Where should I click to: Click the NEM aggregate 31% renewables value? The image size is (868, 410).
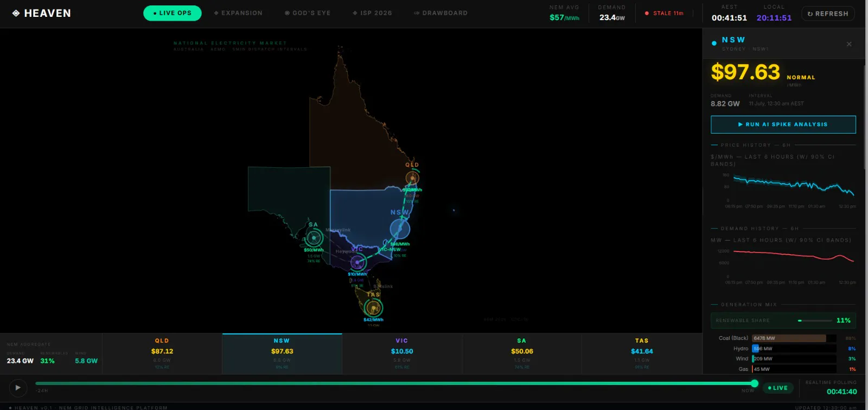click(47, 361)
